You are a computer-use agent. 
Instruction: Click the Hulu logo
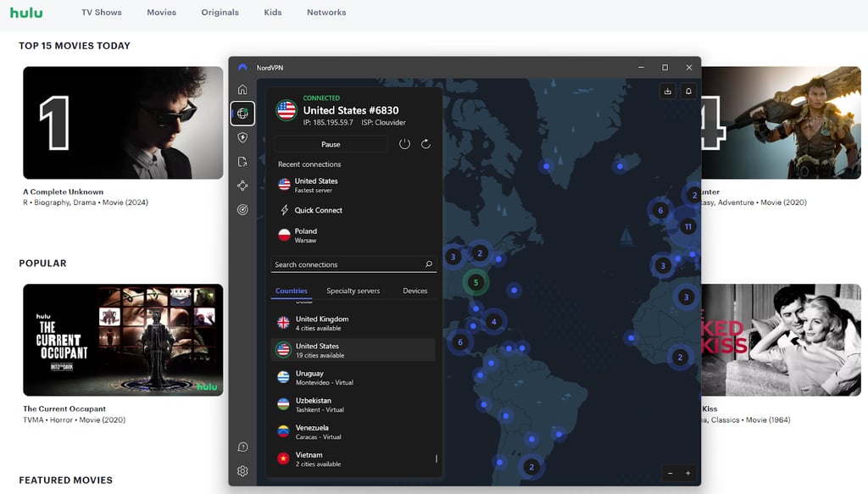[26, 12]
